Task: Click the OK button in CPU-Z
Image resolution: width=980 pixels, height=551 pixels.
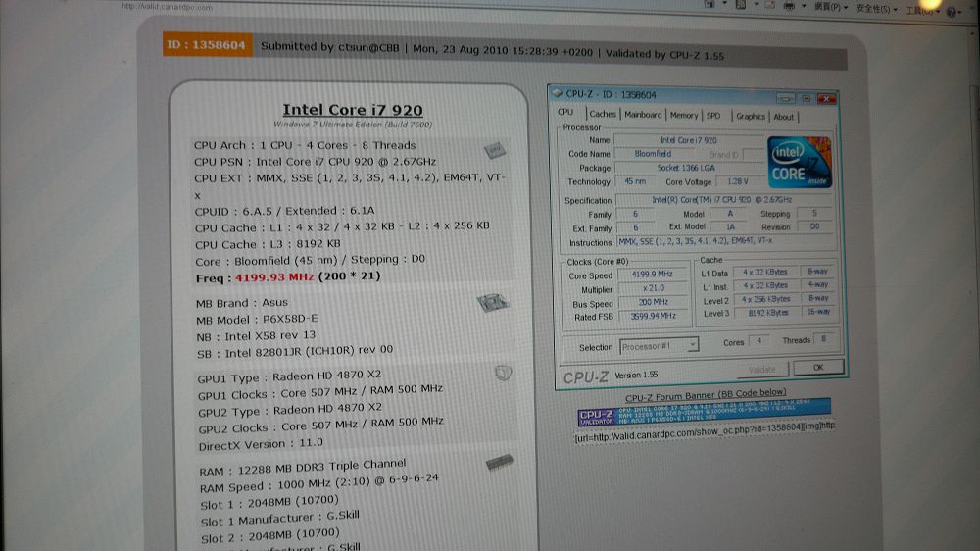Action: tap(818, 367)
